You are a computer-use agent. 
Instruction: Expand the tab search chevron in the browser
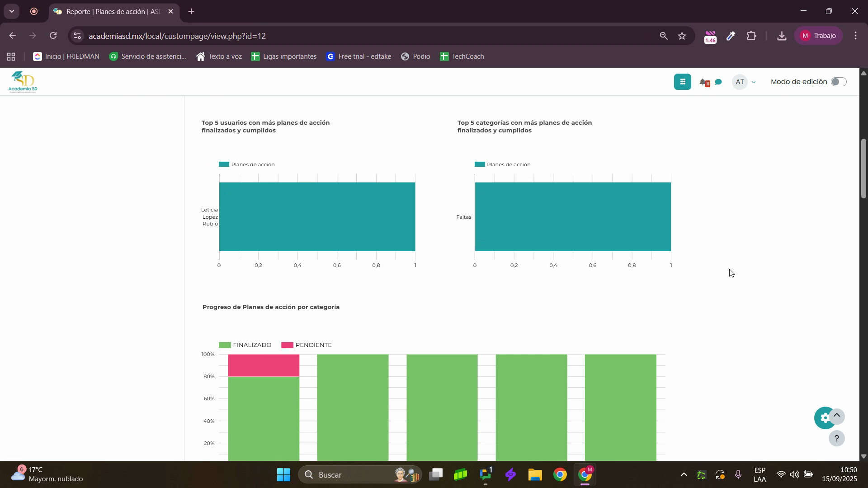pos(12,11)
